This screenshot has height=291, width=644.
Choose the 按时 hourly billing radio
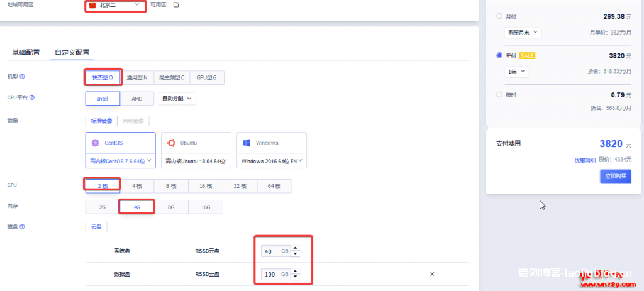click(499, 94)
